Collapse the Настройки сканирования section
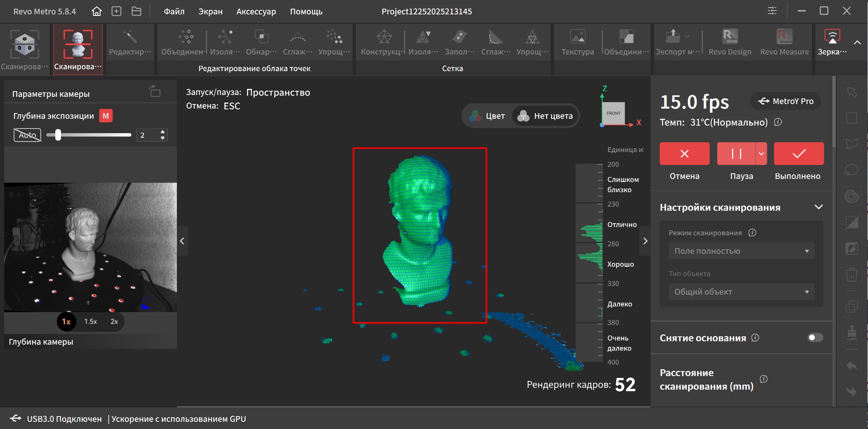Image resolution: width=868 pixels, height=429 pixels. pyautogui.click(x=818, y=207)
